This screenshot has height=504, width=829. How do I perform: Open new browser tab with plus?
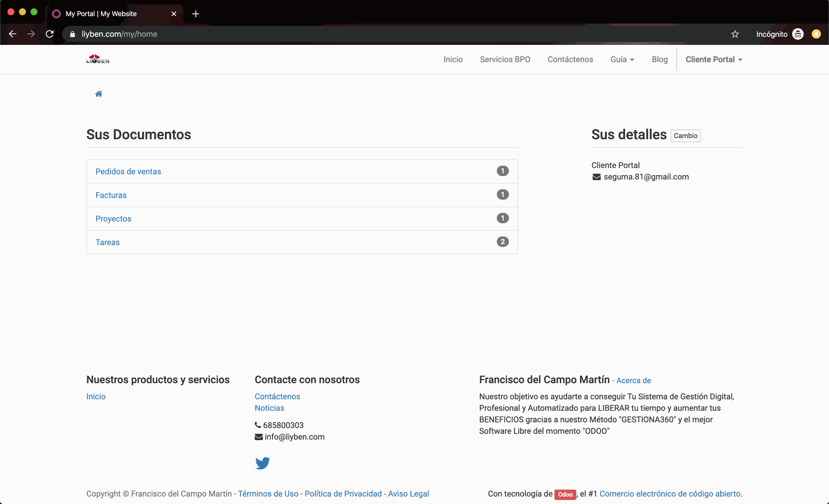click(x=196, y=14)
